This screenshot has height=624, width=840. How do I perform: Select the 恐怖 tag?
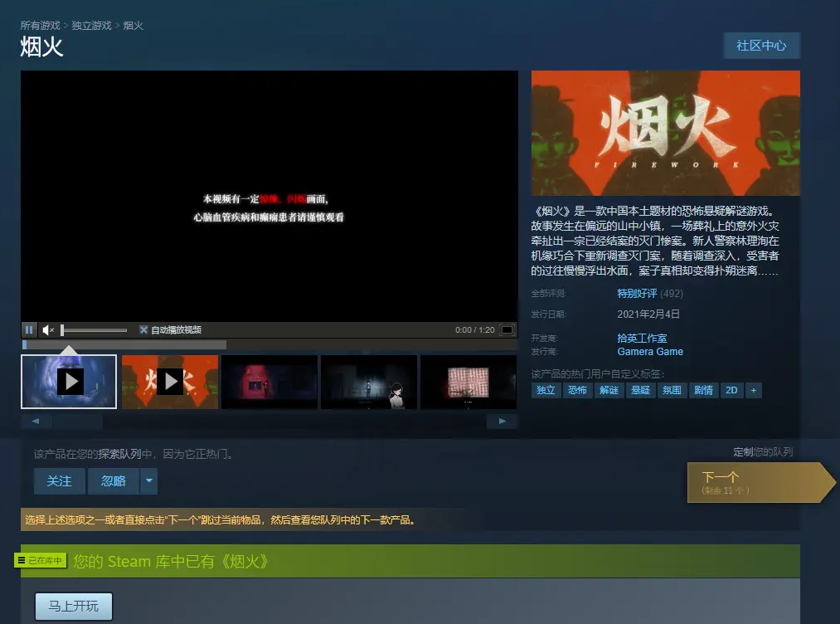click(x=577, y=390)
